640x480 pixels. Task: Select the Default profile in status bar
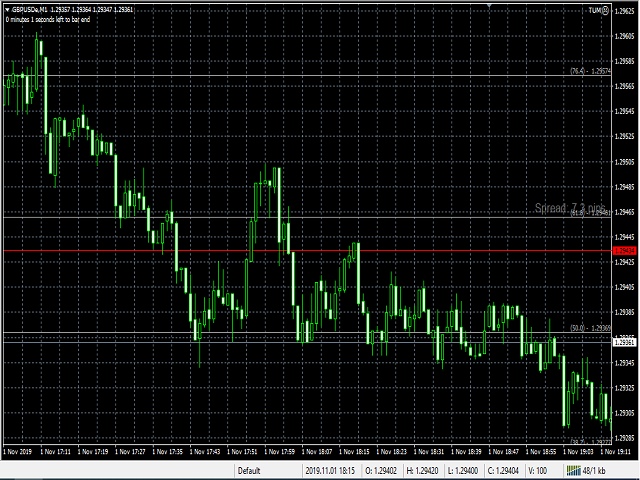[249, 471]
